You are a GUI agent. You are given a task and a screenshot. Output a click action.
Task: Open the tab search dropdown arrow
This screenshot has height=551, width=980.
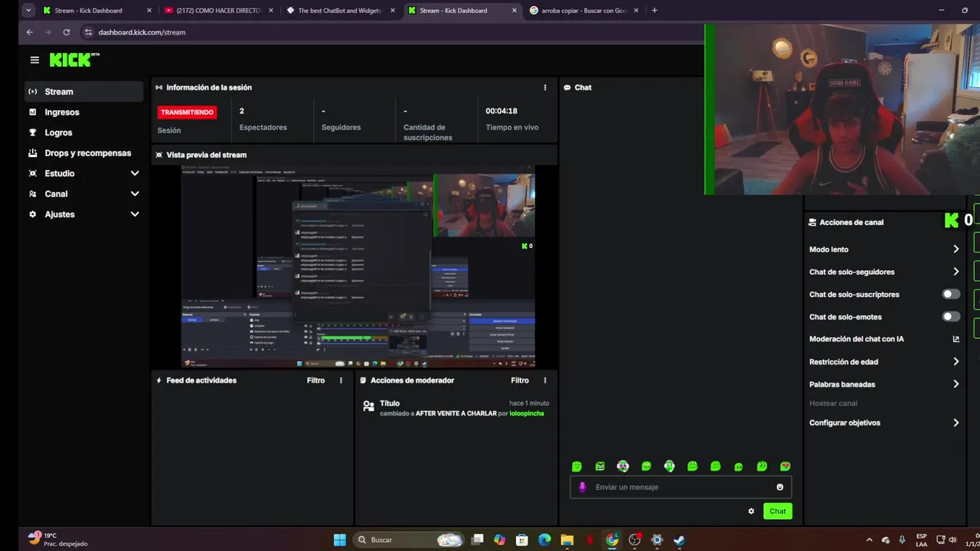pos(28,11)
